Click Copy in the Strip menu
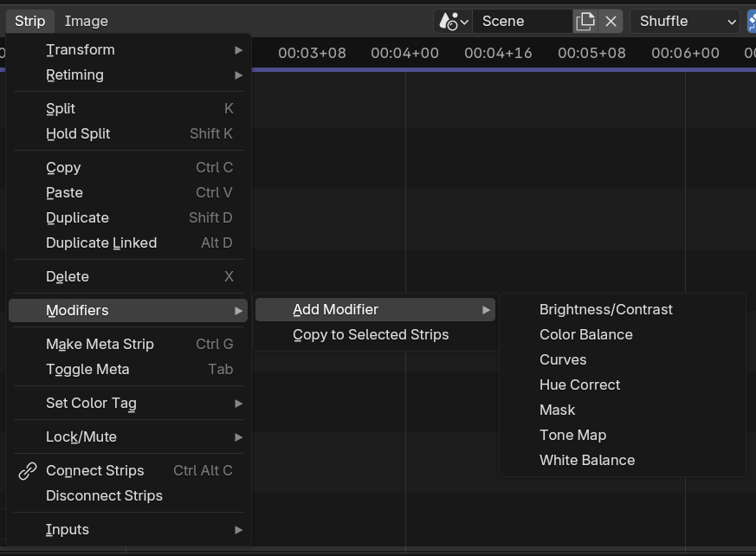This screenshot has width=756, height=556. 128,167
